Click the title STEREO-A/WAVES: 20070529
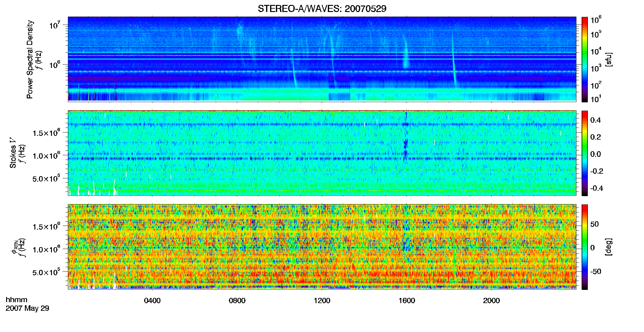 (x=322, y=9)
